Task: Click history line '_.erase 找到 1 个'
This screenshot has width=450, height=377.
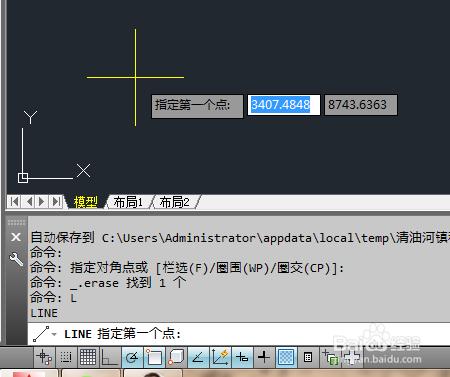Action: (108, 283)
